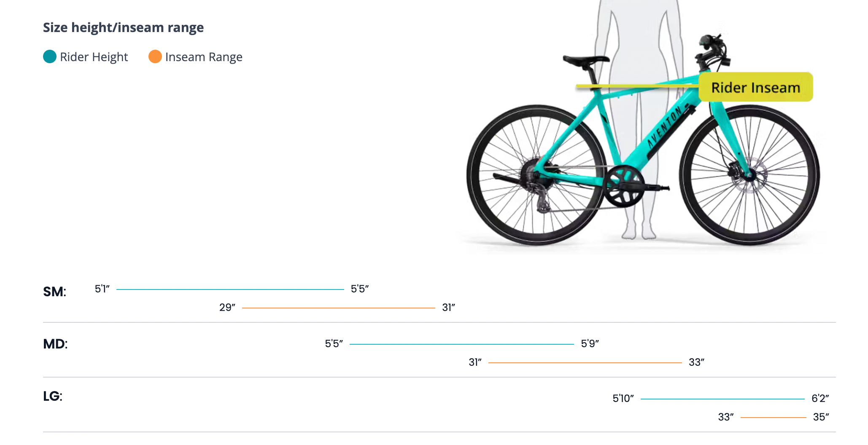
Task: Click the LG teal rider height line
Action: point(722,399)
